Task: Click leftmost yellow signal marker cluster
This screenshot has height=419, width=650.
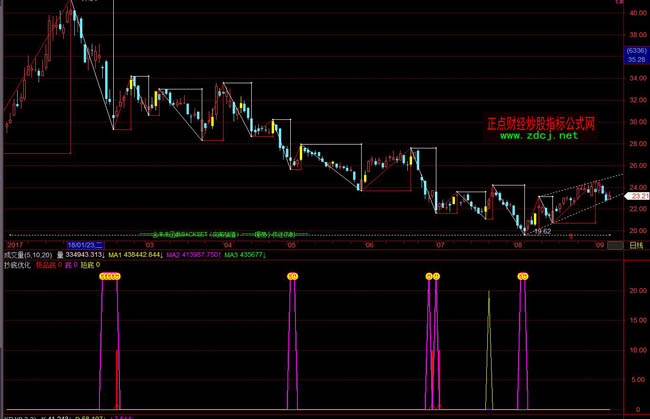Action: point(109,275)
